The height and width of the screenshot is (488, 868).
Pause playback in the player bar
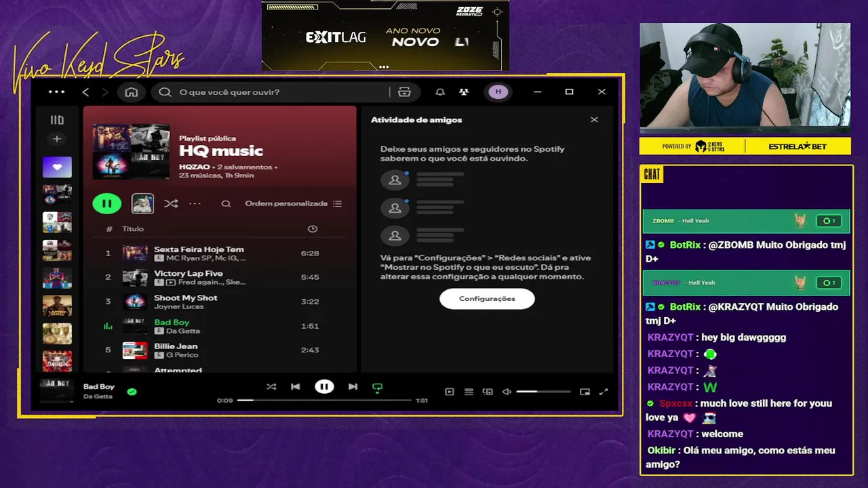[324, 387]
